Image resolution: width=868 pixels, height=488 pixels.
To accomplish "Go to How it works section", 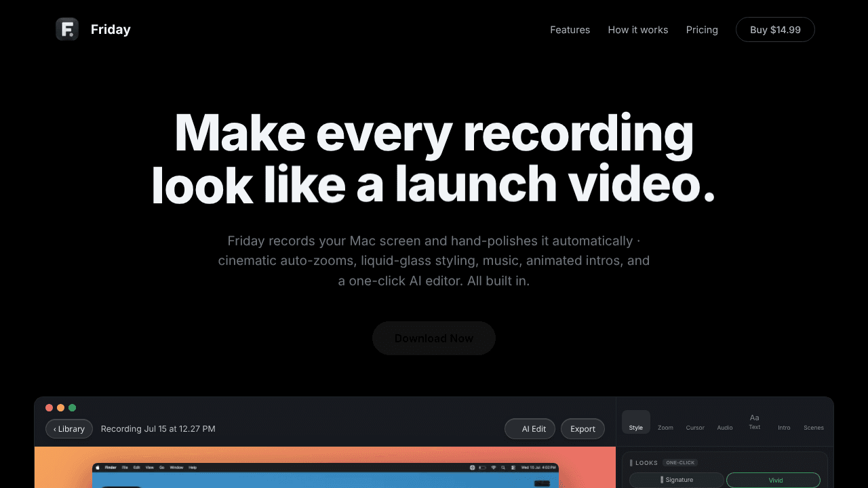I will pos(638,30).
